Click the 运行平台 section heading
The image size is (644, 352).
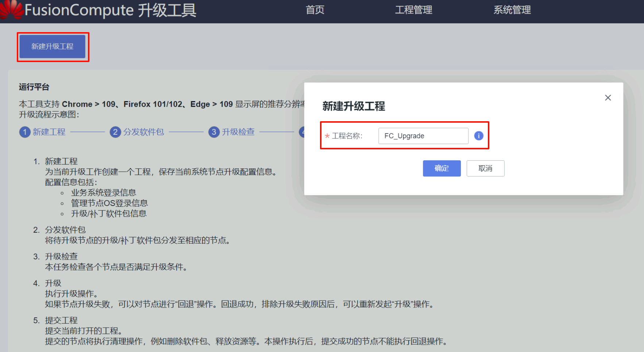click(x=34, y=87)
